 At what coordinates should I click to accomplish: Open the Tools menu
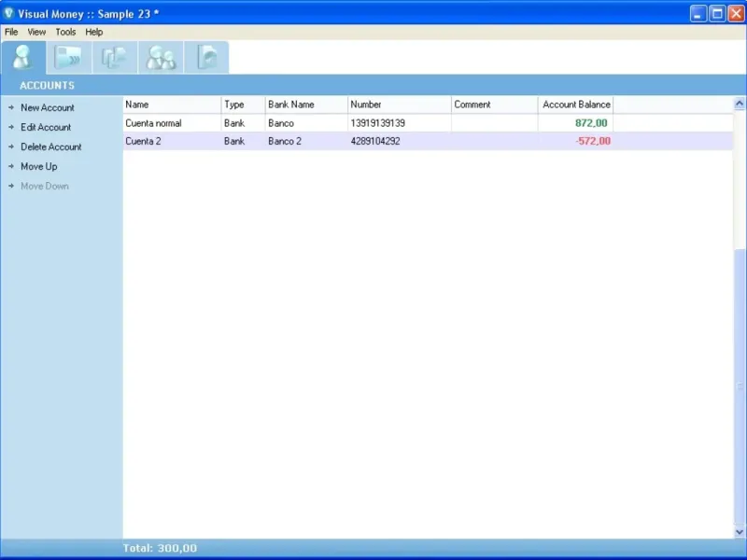coord(65,32)
